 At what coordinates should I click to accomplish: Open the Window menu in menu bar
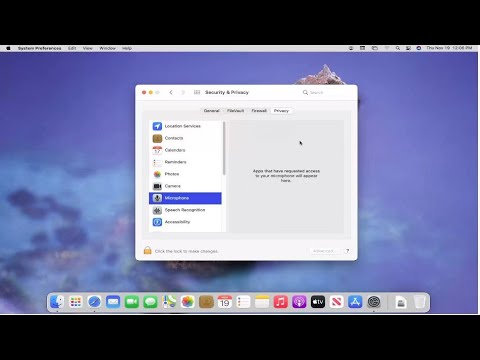107,48
